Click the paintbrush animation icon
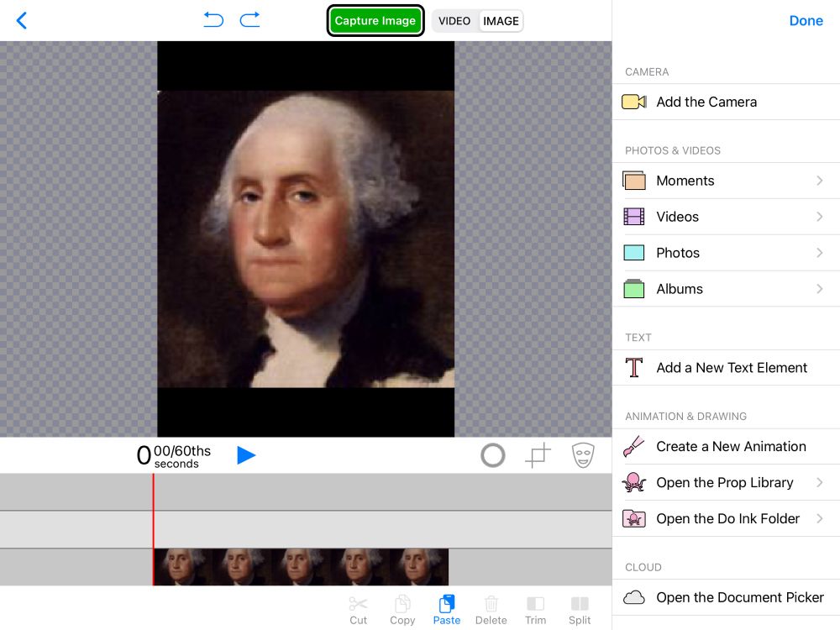Viewport: 840px width, 630px height. click(x=633, y=446)
